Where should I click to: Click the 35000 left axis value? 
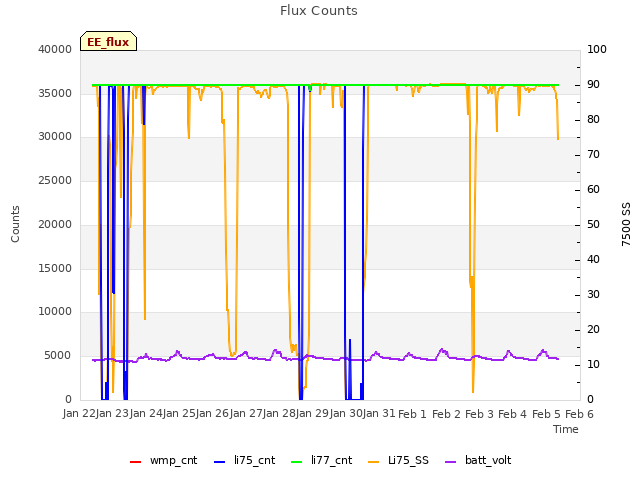55,93
